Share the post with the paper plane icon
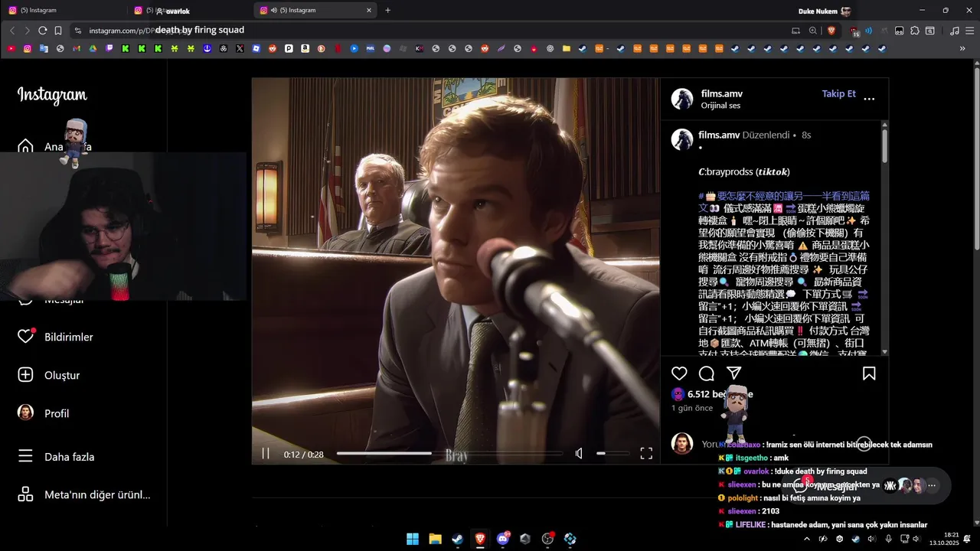This screenshot has height=551, width=980. 734,373
